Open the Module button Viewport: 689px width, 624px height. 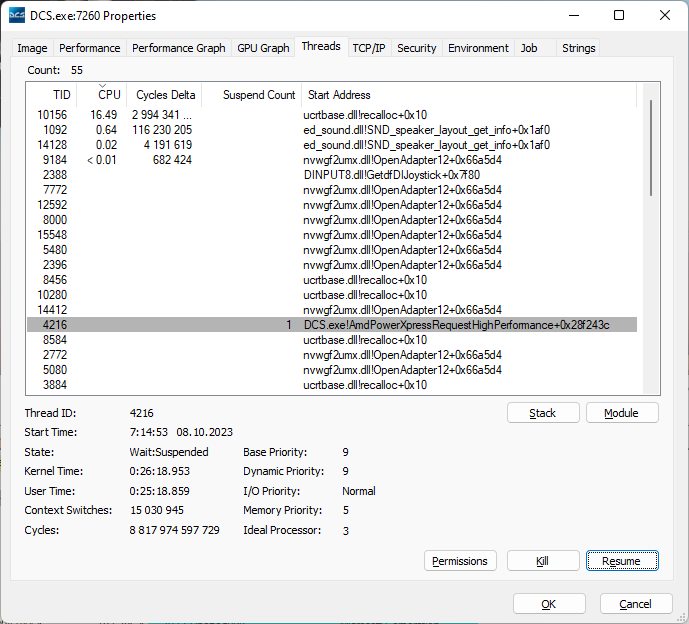pyautogui.click(x=622, y=413)
